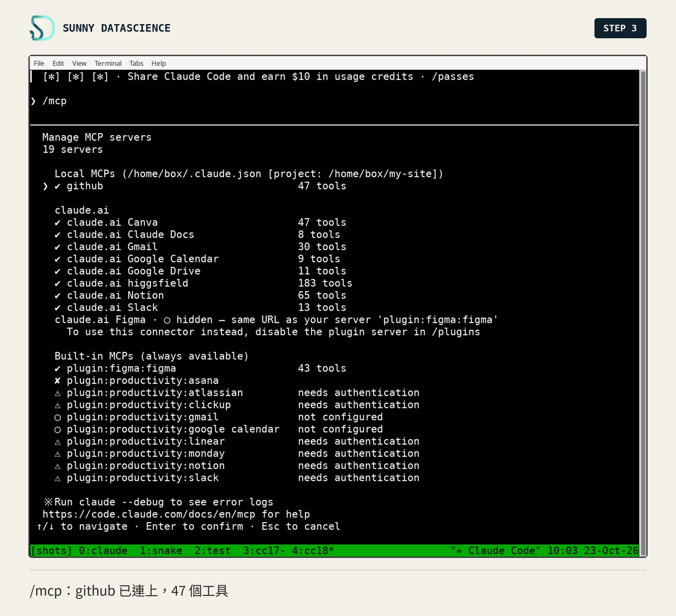Open the Tabs menu
Image resolution: width=676 pixels, height=616 pixels.
coord(136,63)
